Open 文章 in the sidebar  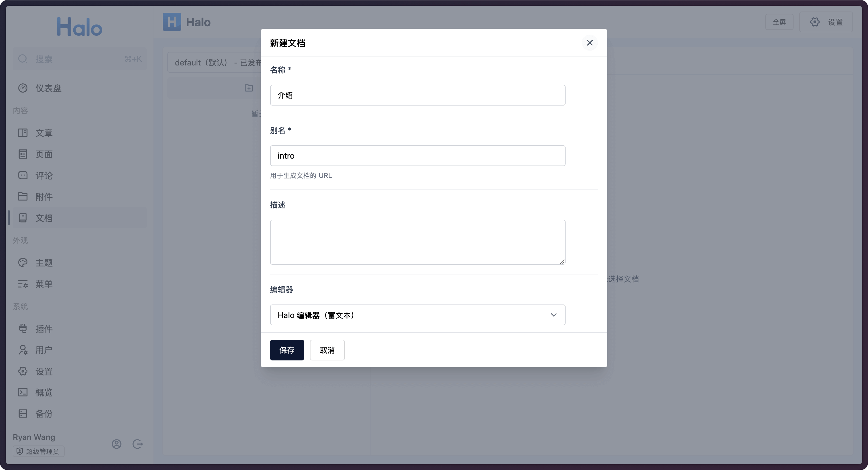pos(80,133)
